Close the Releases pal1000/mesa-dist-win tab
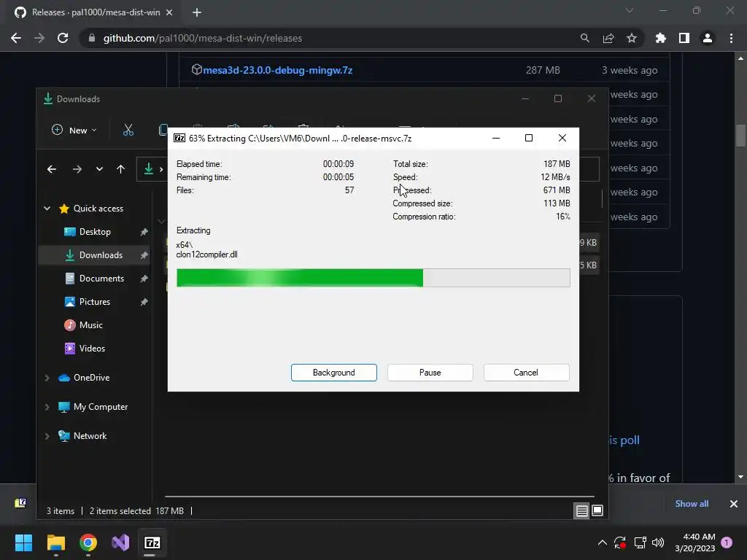Viewport: 747px width, 560px height. (x=169, y=12)
